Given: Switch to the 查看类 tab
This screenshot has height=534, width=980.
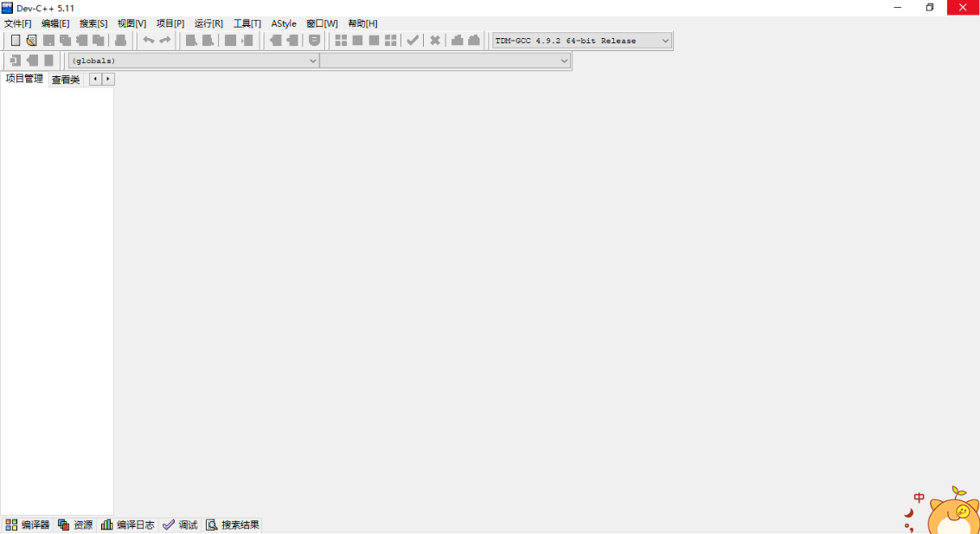Looking at the screenshot, I should click(66, 80).
